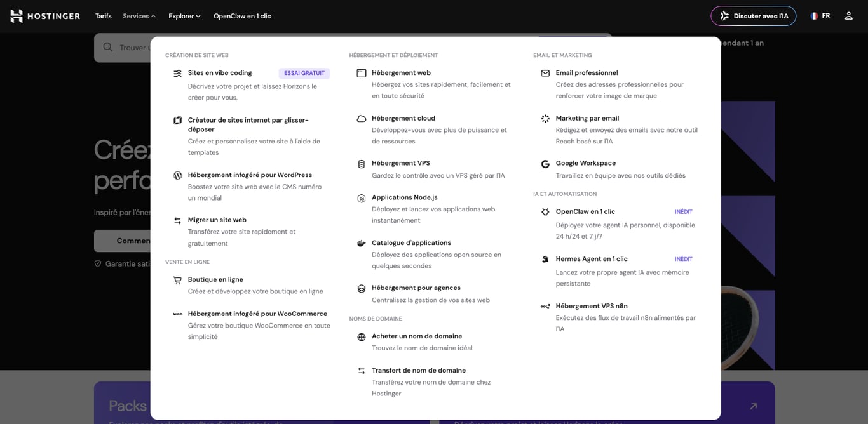868x424 pixels.
Task: Click the Google G logo icon
Action: point(545,164)
